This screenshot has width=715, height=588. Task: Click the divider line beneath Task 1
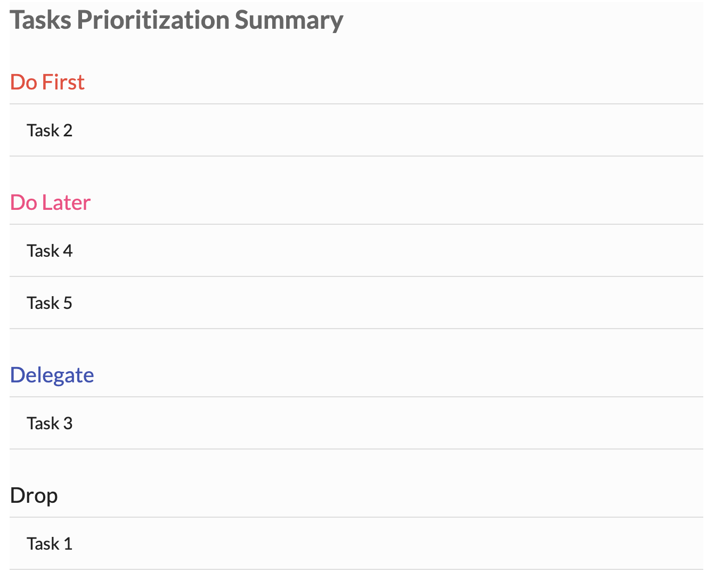coord(356,569)
